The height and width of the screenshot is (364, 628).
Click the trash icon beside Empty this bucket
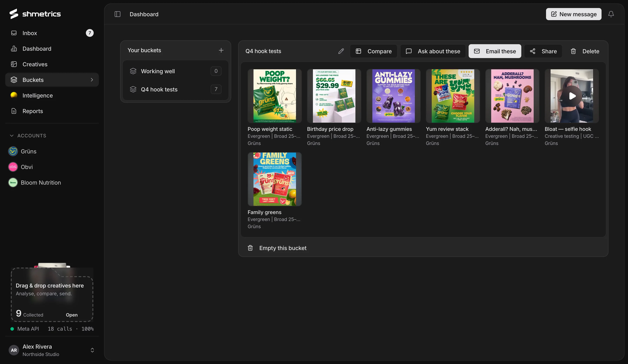pos(250,248)
